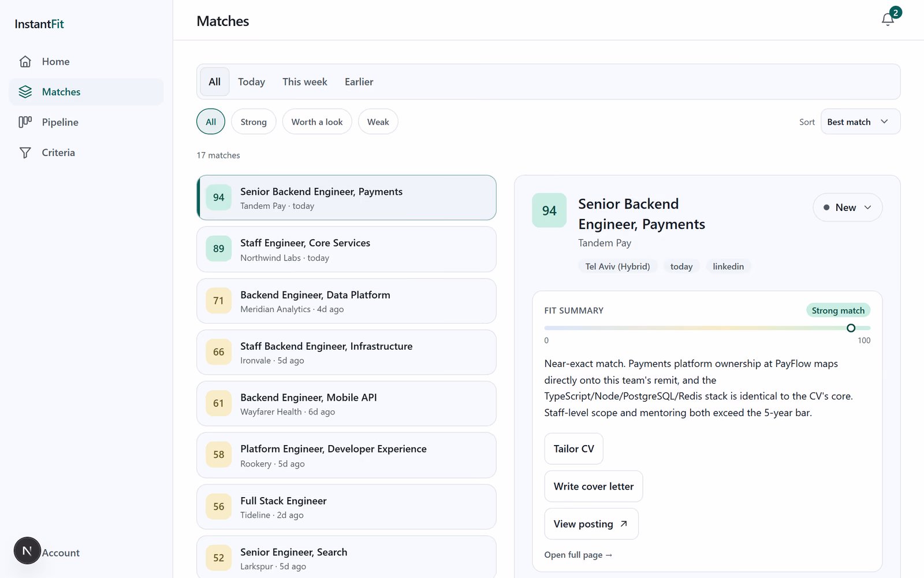Open Criteria in the sidebar
924x578 pixels.
coord(86,153)
